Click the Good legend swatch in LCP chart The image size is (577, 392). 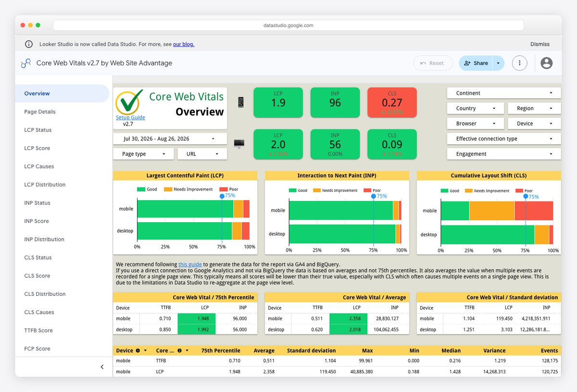[x=141, y=190]
